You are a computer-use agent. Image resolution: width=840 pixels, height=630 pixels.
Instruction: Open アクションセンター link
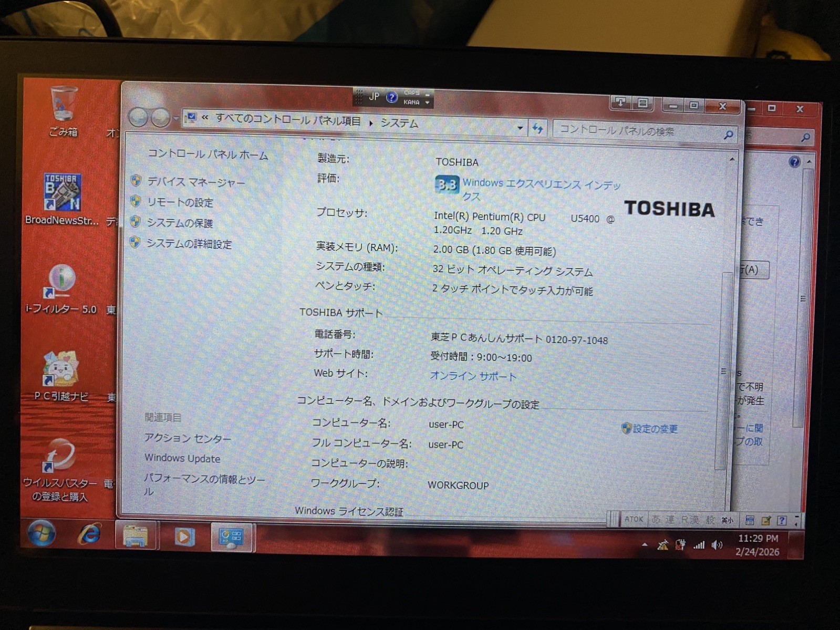coord(188,438)
